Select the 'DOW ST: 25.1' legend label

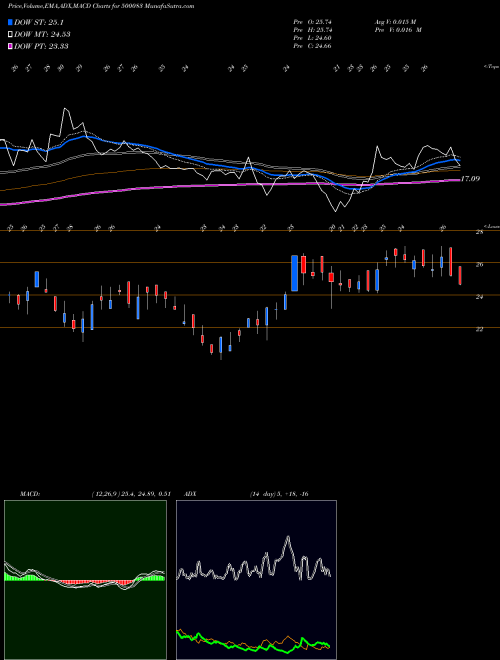tap(39, 23)
